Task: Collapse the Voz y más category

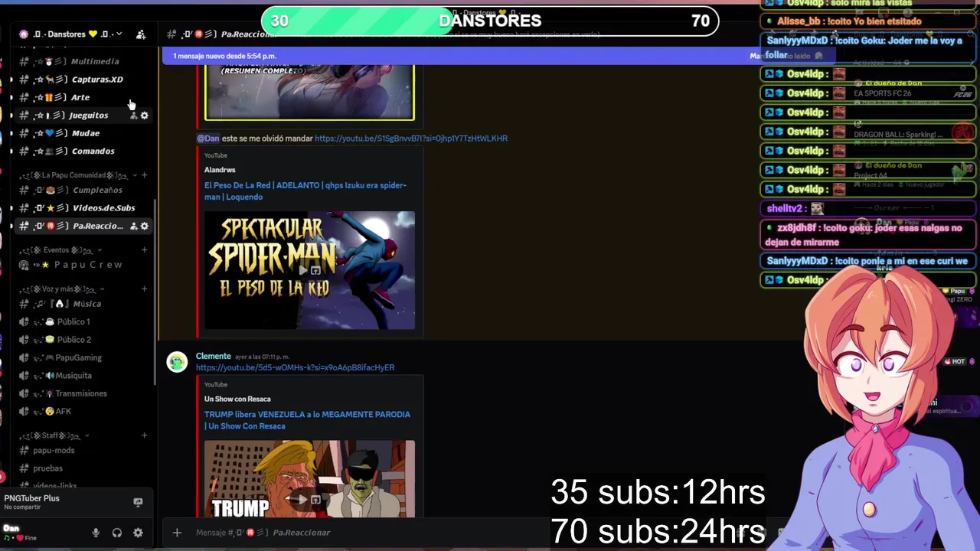Action: [x=63, y=289]
